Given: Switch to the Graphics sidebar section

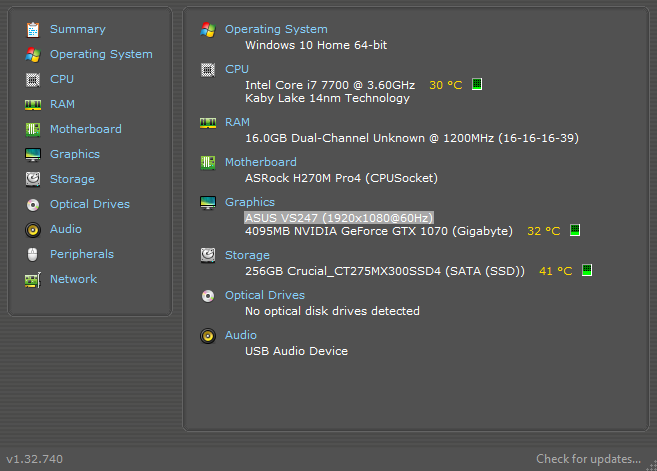Looking at the screenshot, I should pyautogui.click(x=75, y=154).
